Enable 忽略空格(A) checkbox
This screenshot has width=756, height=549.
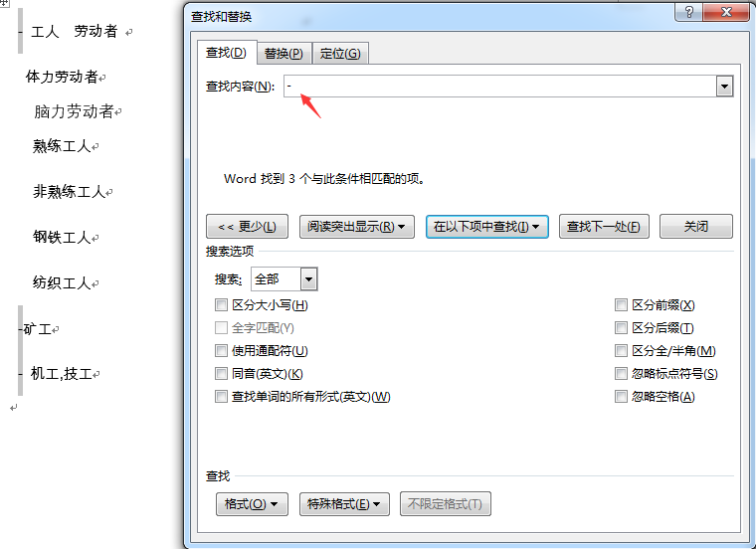click(621, 396)
